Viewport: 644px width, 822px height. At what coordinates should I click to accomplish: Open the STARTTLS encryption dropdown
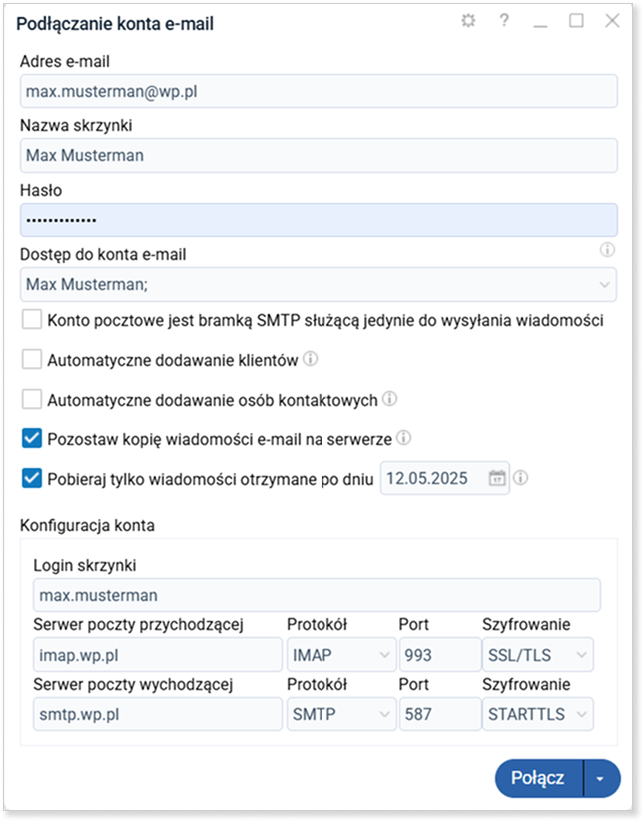tap(537, 714)
